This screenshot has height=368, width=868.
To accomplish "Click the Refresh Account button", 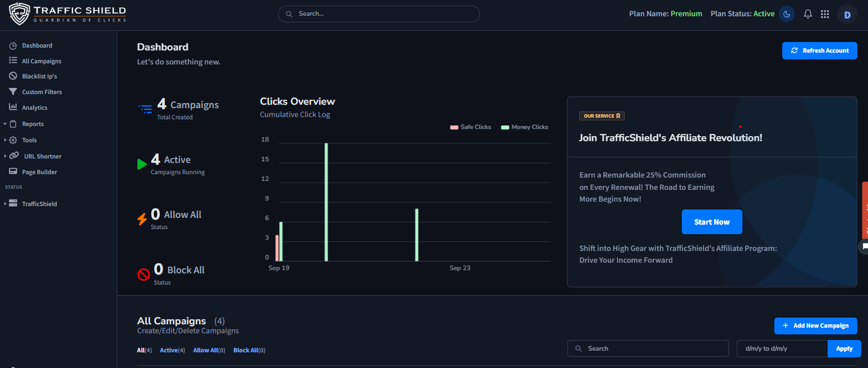I will [x=819, y=50].
